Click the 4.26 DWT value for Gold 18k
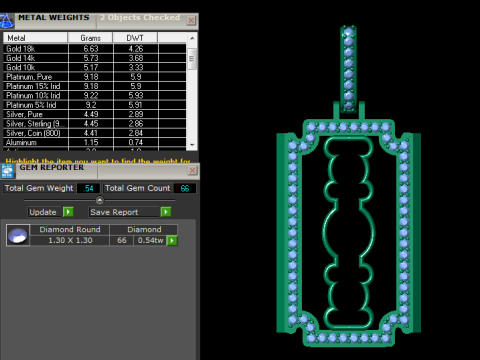Viewport: 480px width, 360px height. pos(136,49)
